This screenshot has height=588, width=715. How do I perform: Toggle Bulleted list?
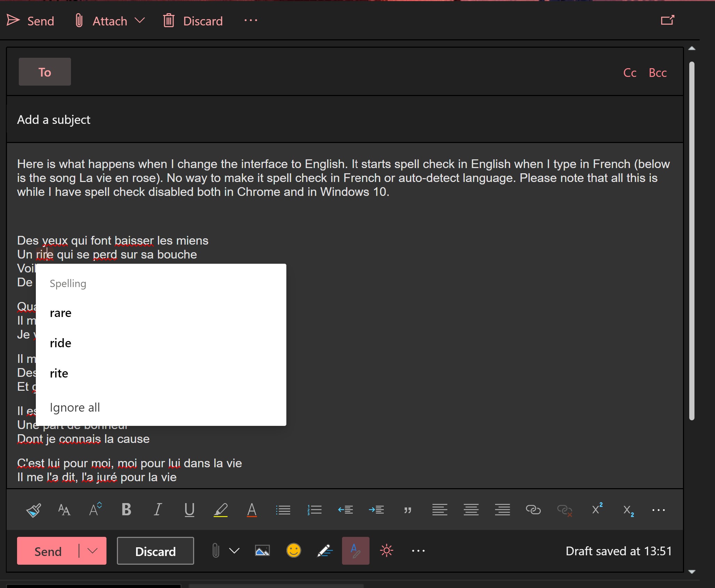[x=283, y=510]
